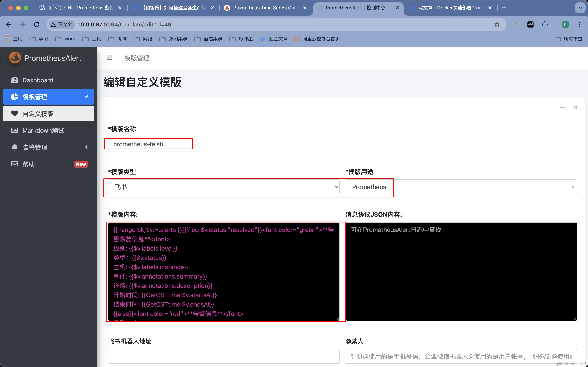Open Markdown测试 menu item
Image resolution: width=588 pixels, height=367 pixels.
coord(43,131)
